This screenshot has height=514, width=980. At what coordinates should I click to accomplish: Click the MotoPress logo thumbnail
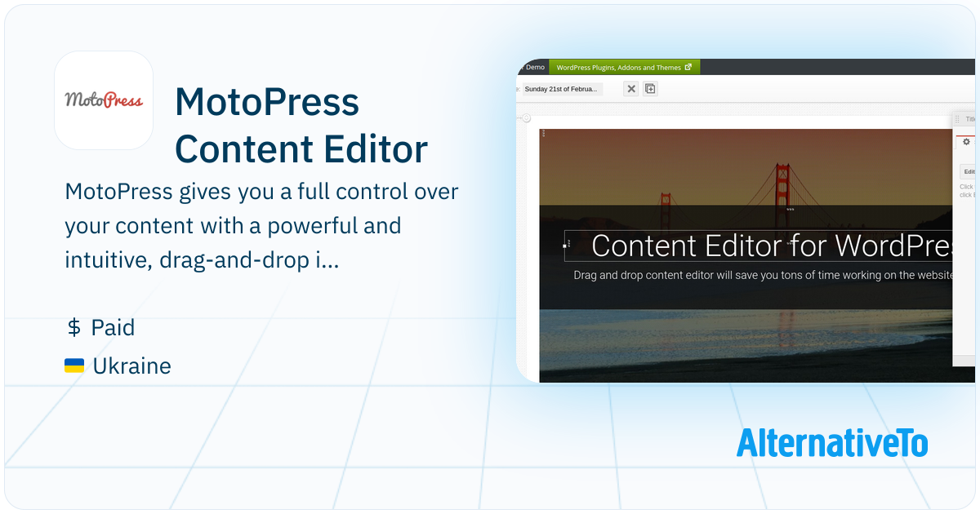tap(104, 100)
